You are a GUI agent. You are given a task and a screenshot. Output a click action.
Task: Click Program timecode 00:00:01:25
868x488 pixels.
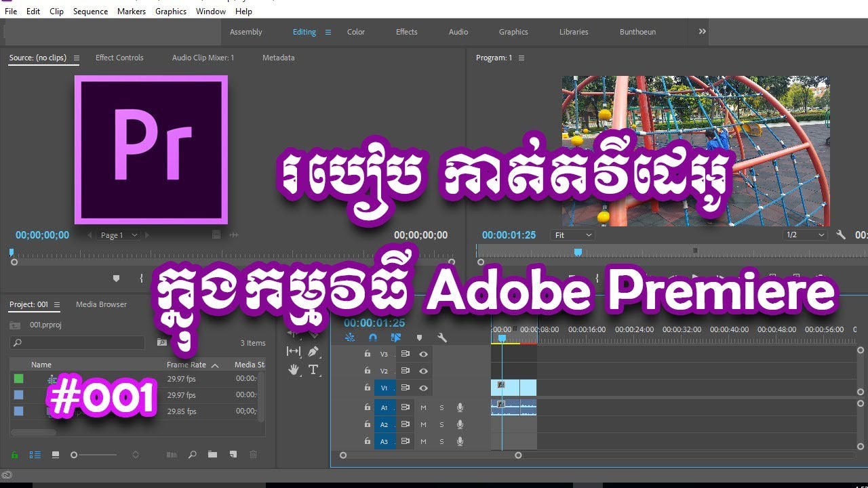[509, 235]
